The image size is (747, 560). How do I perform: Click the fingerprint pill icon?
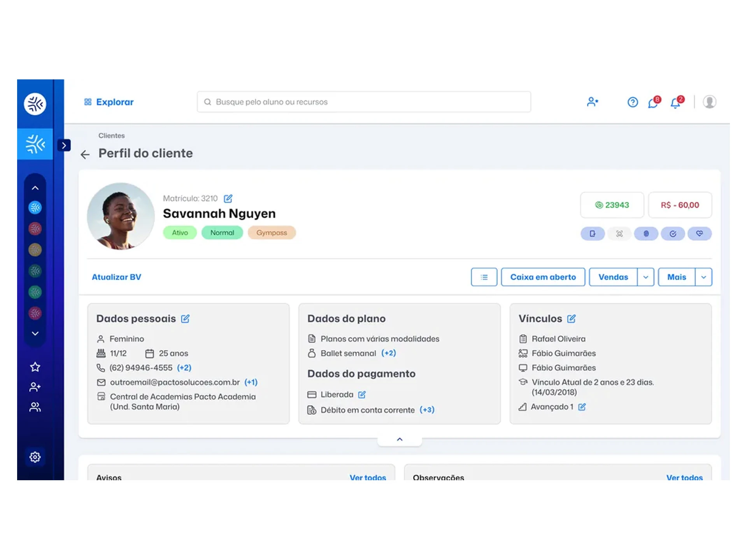click(646, 233)
